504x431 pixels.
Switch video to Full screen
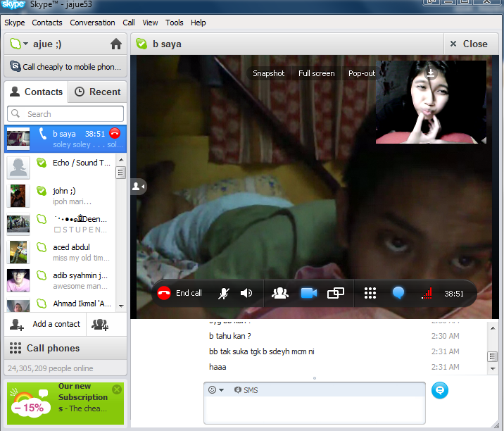pyautogui.click(x=316, y=73)
